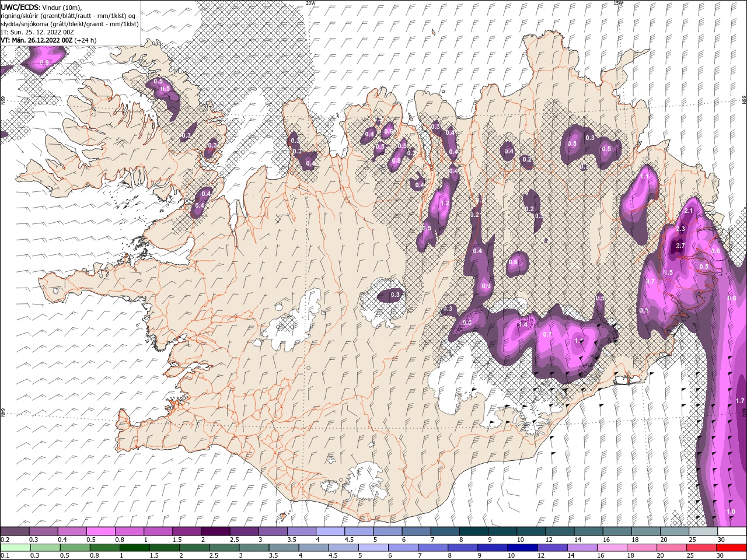The image size is (747, 560).
Task: Pick the light blue 4 swatch on snow scale
Action: coord(330,531)
